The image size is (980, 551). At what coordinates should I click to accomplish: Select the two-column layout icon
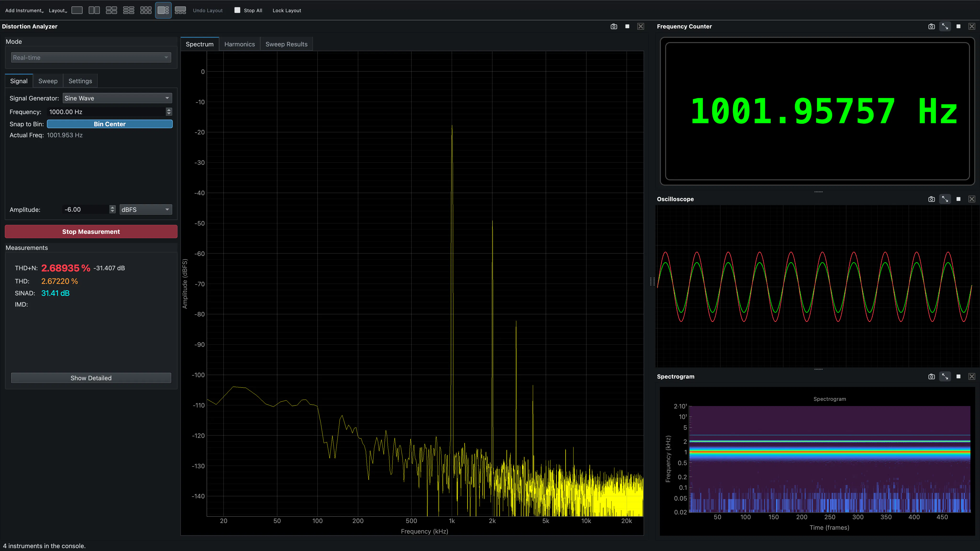click(x=94, y=10)
